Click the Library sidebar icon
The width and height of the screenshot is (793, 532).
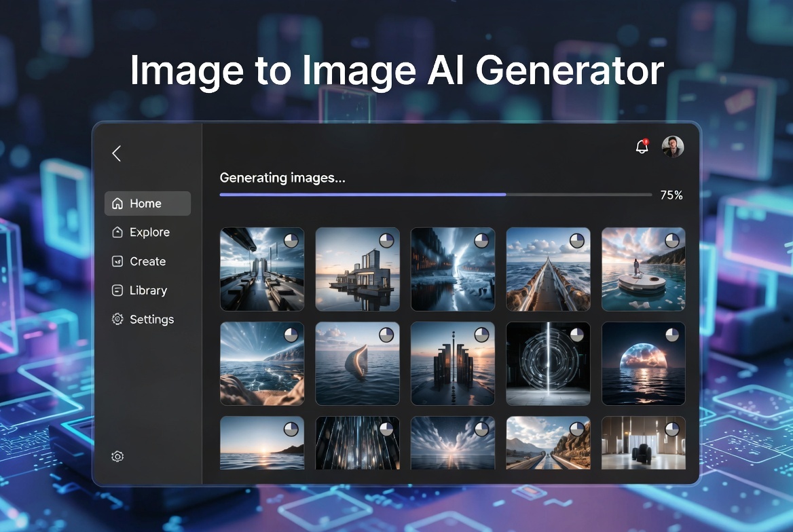117,290
